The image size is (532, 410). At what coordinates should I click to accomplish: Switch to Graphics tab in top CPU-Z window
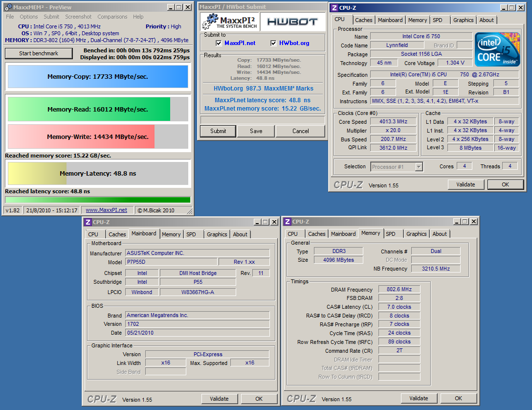click(464, 20)
